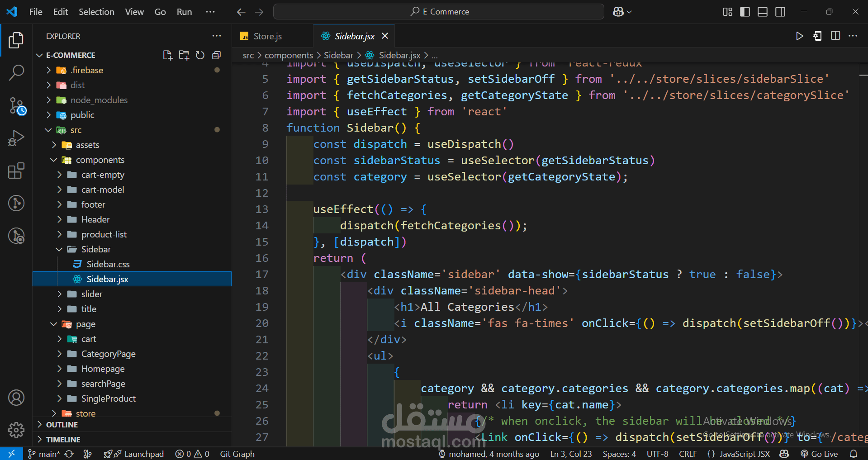Expand the CategoryPage folder
The height and width of the screenshot is (460, 868).
point(132,354)
